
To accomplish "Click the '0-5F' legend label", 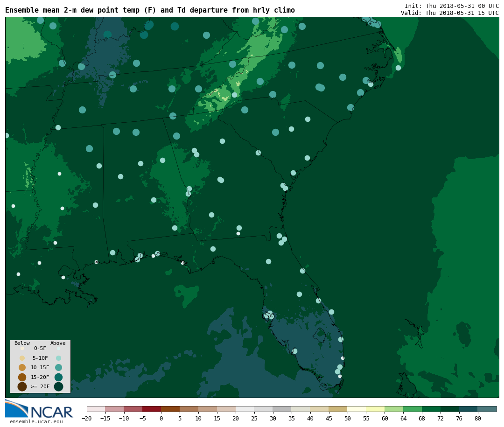I will tap(40, 348).
